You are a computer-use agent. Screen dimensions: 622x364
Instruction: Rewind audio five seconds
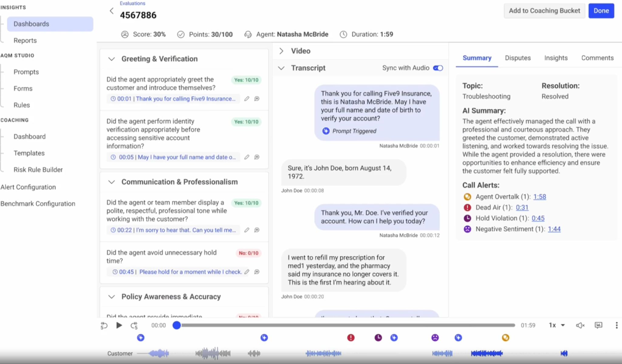point(104,325)
